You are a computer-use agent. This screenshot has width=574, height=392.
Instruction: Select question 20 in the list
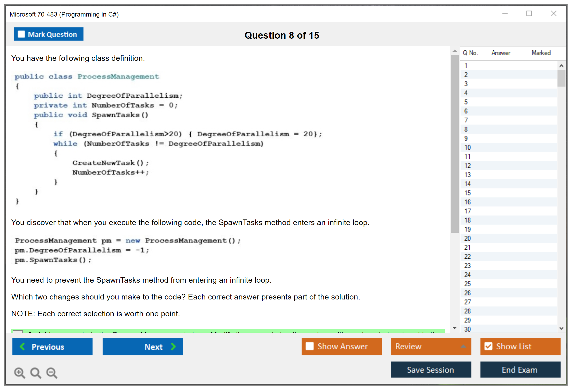[x=468, y=238]
